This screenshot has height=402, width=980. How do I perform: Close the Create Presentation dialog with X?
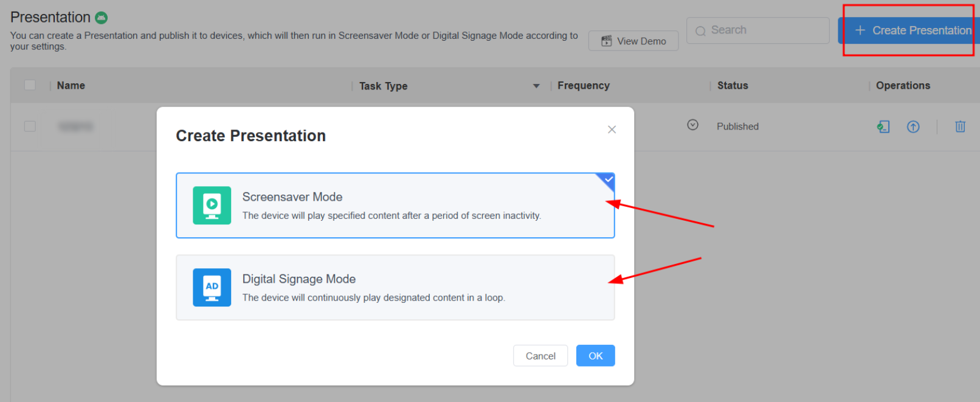click(x=612, y=129)
